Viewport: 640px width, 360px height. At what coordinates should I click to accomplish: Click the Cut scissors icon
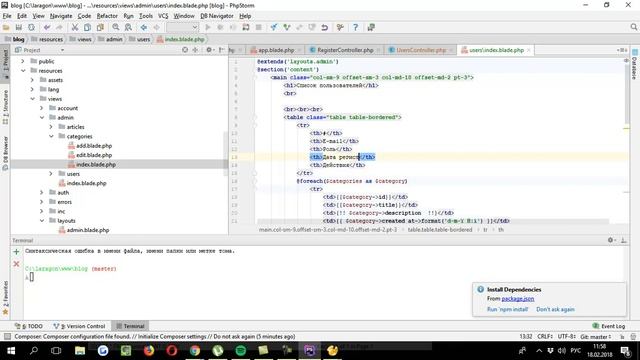tap(75, 27)
